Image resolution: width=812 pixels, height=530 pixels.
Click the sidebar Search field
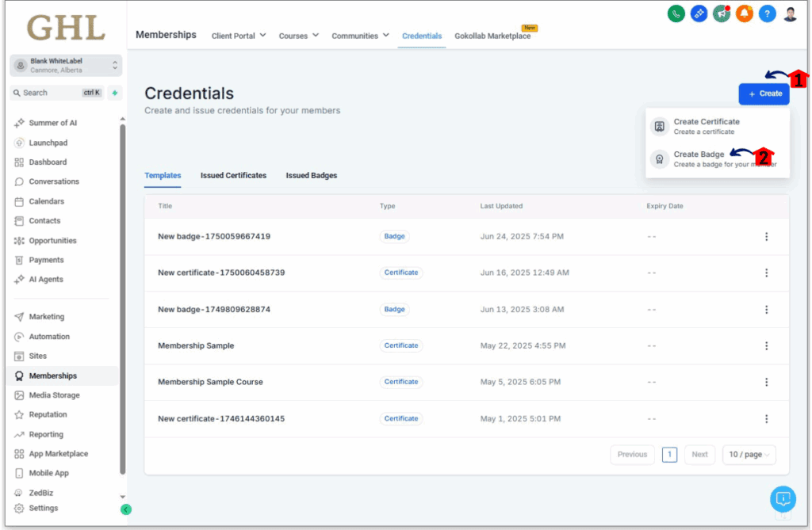[57, 93]
